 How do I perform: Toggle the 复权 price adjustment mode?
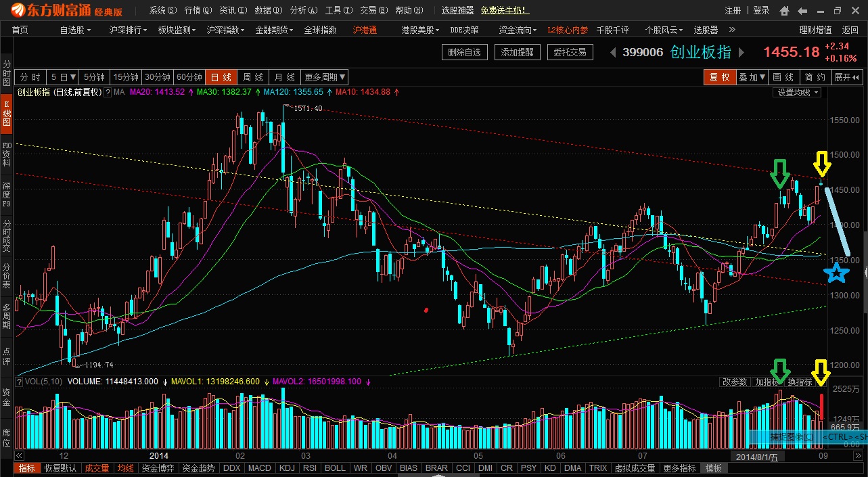tap(719, 77)
